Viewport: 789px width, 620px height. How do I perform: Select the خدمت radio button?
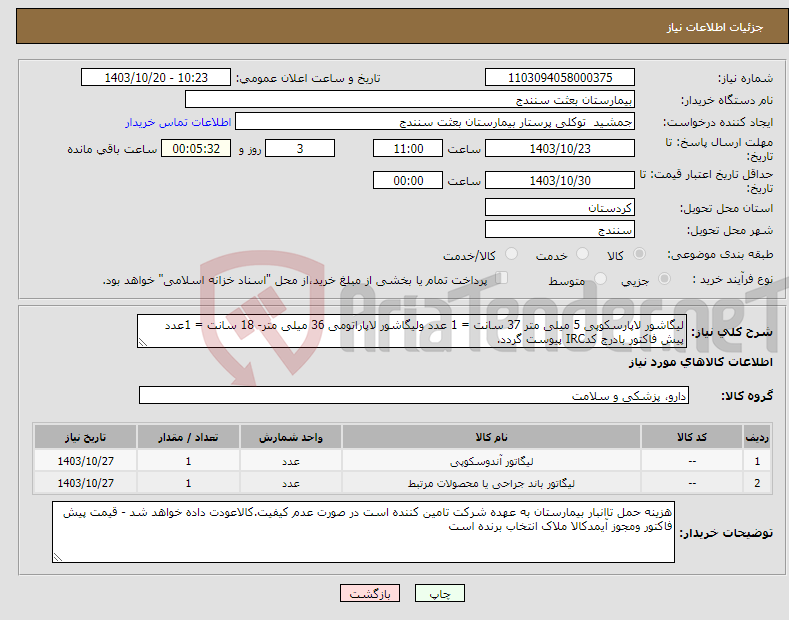pos(582,254)
